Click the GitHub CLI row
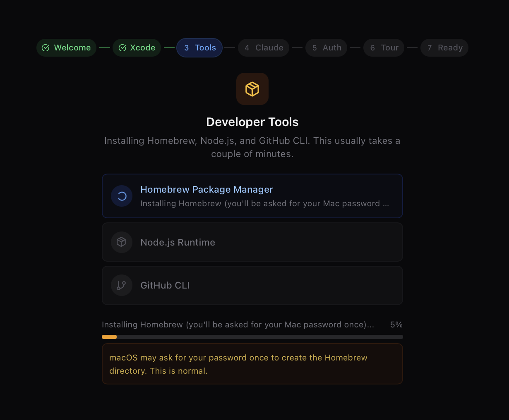Image resolution: width=509 pixels, height=420 pixels. coord(252,285)
